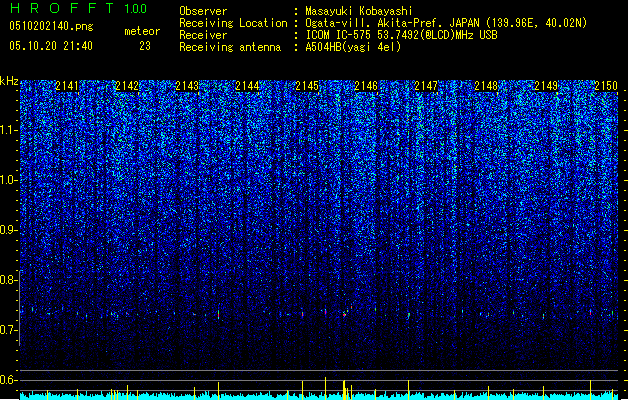
Task: Click the 2145 time axis label
Action: (x=306, y=86)
